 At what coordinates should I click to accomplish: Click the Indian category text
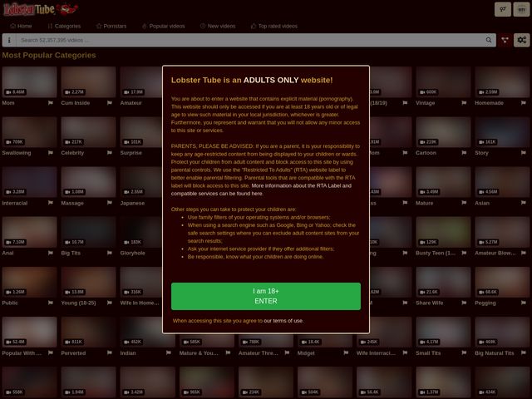pyautogui.click(x=128, y=352)
